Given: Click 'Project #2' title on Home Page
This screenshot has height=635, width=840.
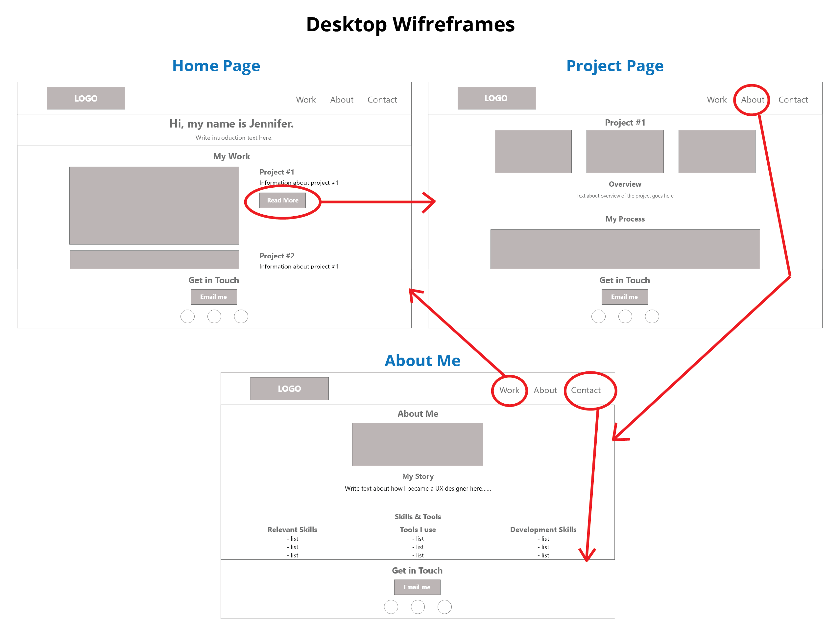Looking at the screenshot, I should pyautogui.click(x=277, y=256).
